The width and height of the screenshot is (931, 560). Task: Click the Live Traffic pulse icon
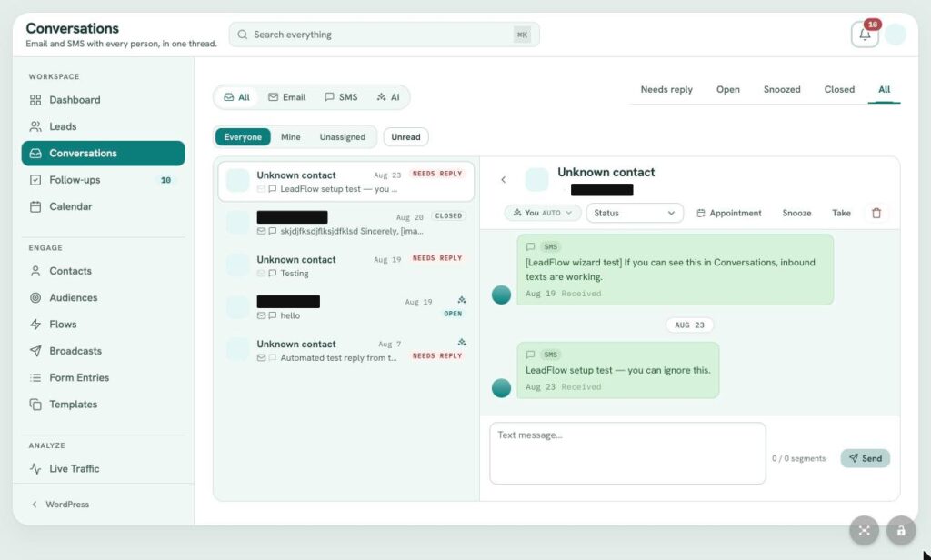(35, 468)
